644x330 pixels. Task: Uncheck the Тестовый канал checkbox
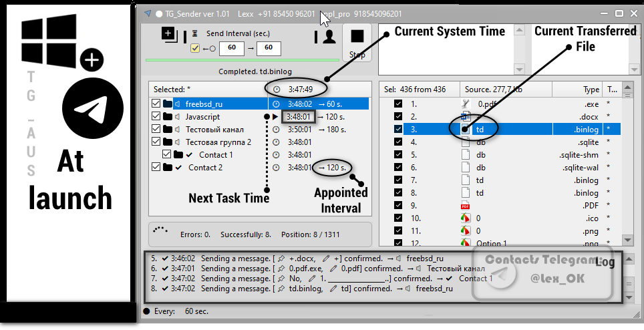tap(156, 130)
